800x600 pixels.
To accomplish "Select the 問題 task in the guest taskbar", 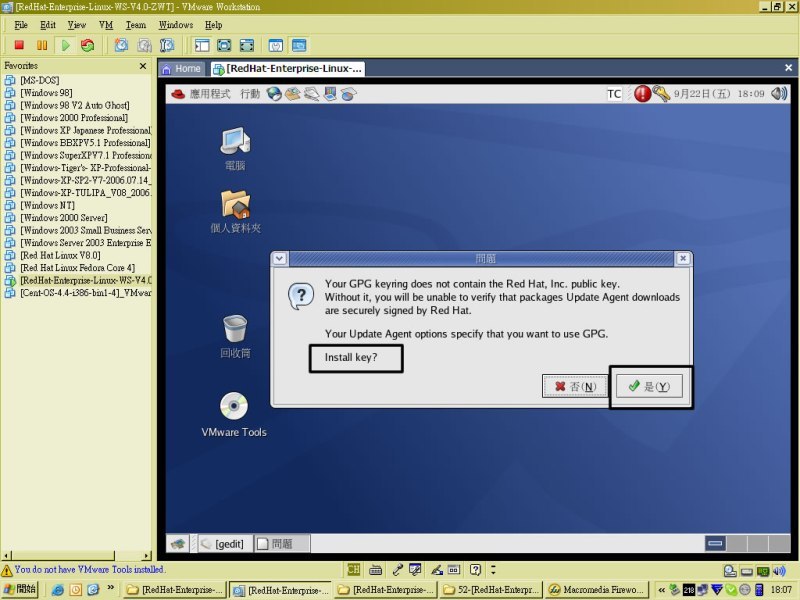I will tap(282, 544).
